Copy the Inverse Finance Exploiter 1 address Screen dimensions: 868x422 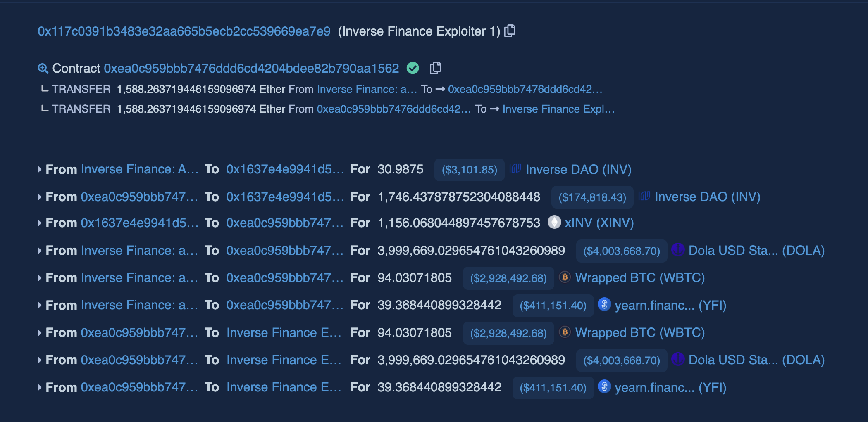tap(510, 31)
